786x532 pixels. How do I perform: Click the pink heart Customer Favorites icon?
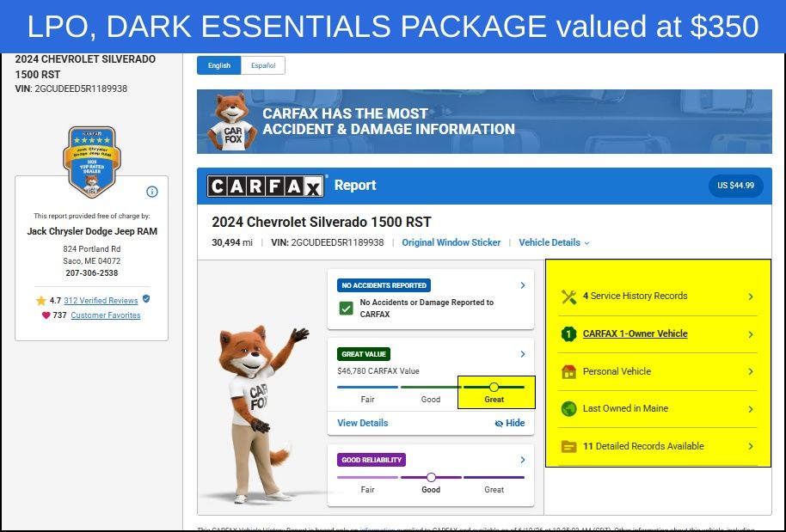click(x=46, y=315)
